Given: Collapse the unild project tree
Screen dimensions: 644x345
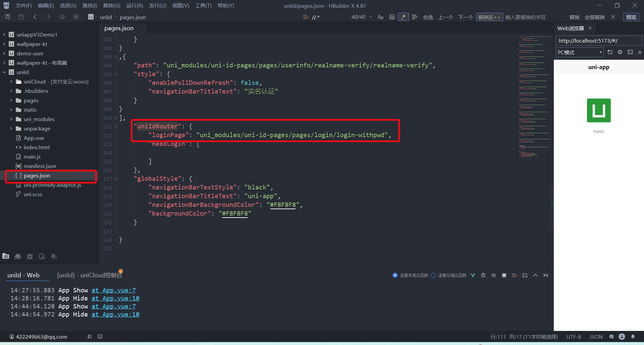Looking at the screenshot, I should tap(4, 72).
